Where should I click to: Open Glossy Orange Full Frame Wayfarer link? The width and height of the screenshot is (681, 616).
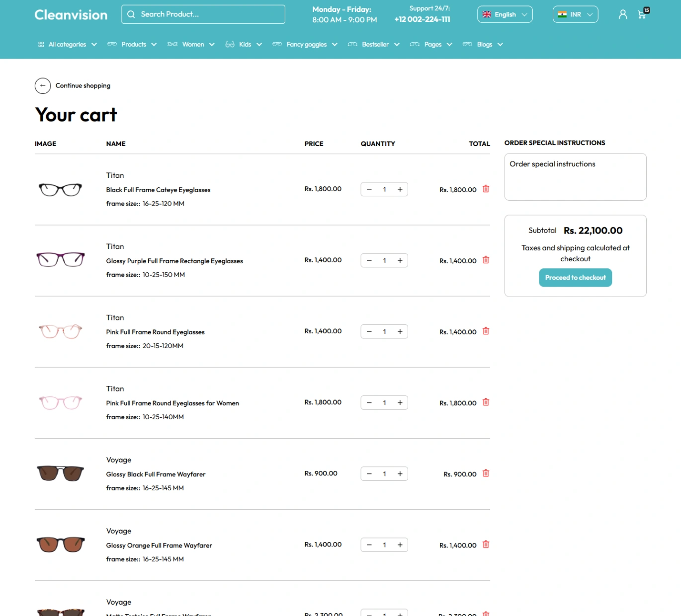159,545
